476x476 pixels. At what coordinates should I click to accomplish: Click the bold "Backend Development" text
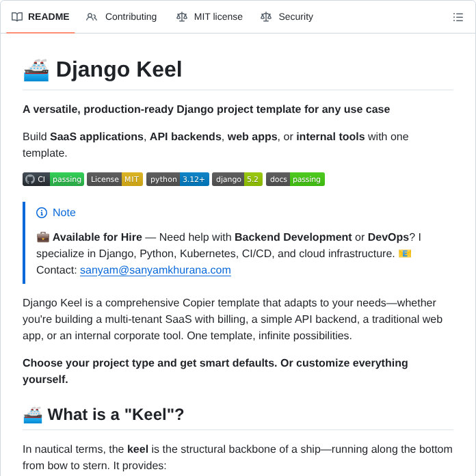[x=293, y=237]
